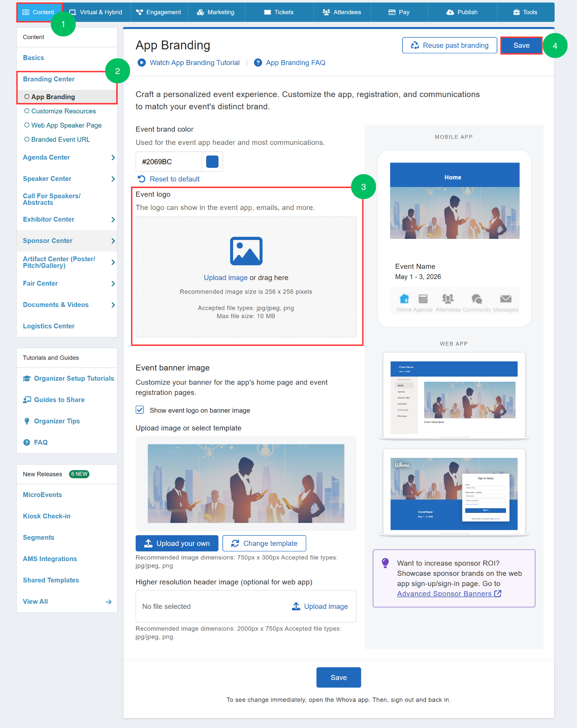
Task: Click the tutorial play icon
Action: 142,63
